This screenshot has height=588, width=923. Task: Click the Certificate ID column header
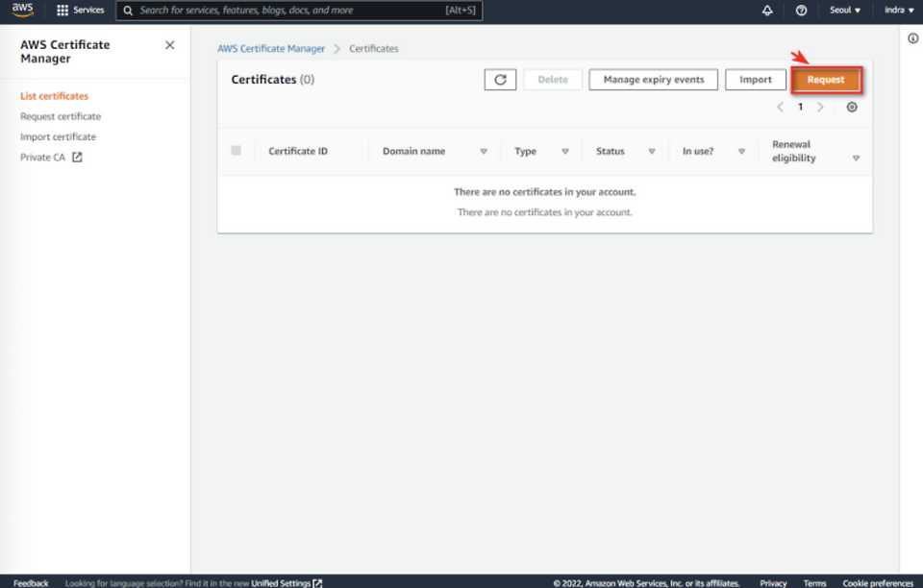pos(298,151)
